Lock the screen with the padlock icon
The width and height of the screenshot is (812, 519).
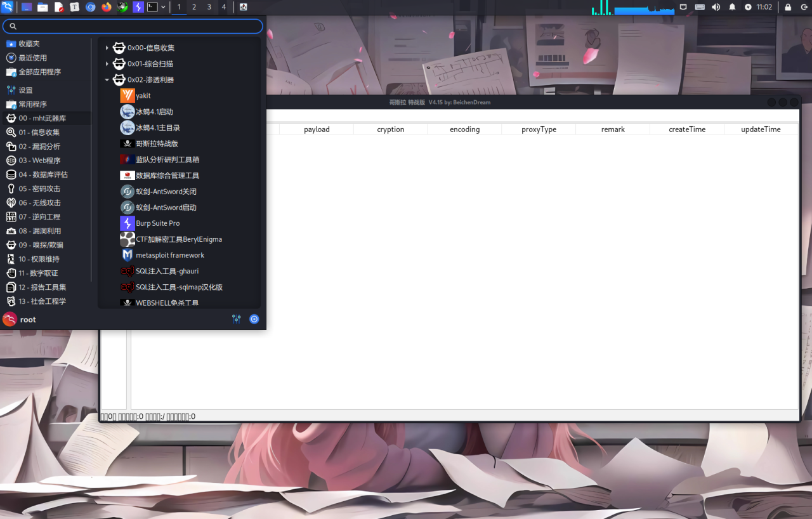click(788, 7)
